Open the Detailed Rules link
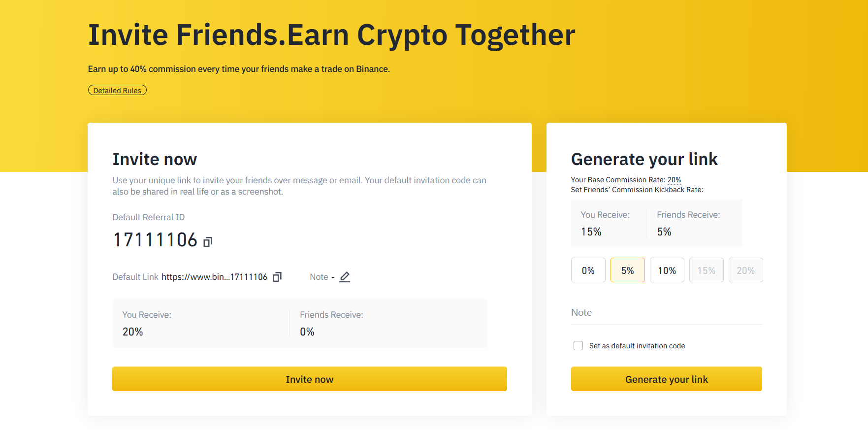Image resolution: width=868 pixels, height=436 pixels. coord(117,91)
